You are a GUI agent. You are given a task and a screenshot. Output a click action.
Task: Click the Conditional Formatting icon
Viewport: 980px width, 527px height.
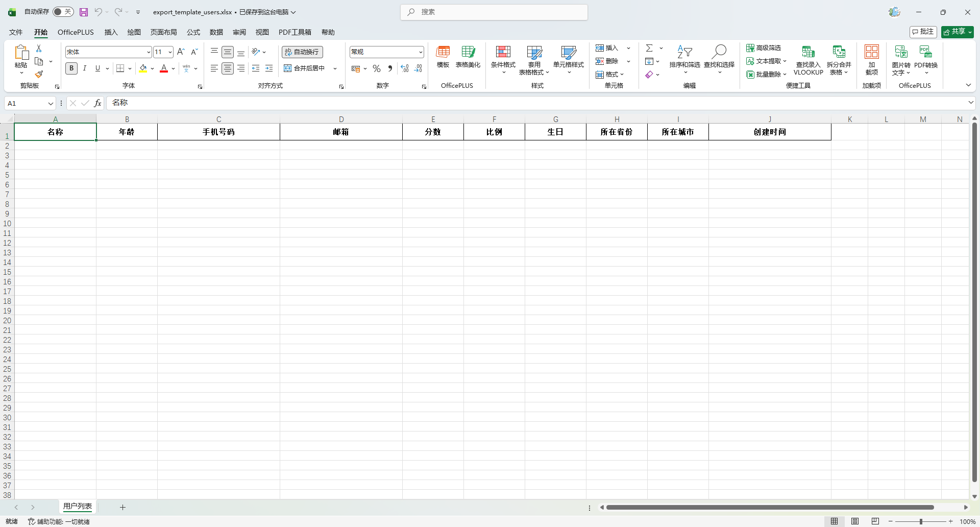[503, 52]
